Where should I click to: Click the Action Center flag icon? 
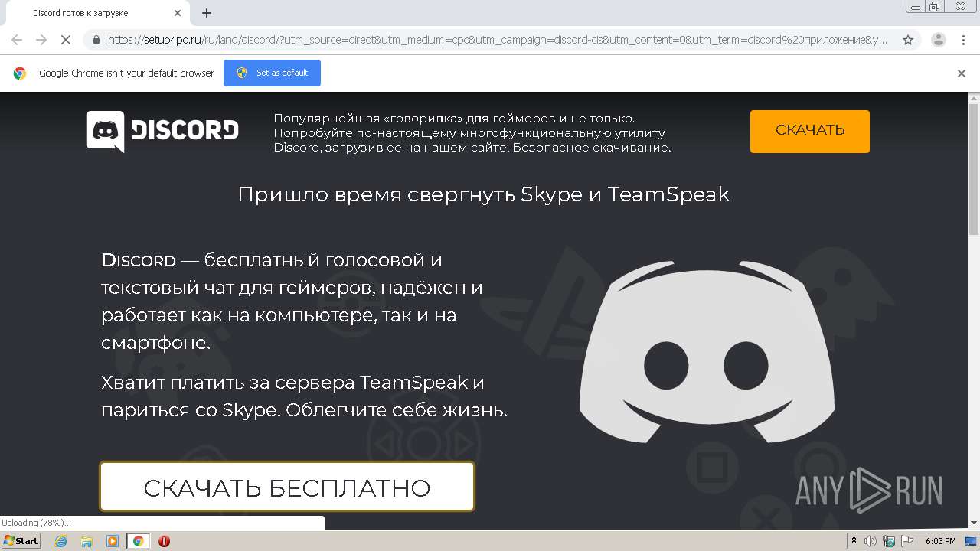pyautogui.click(x=906, y=541)
